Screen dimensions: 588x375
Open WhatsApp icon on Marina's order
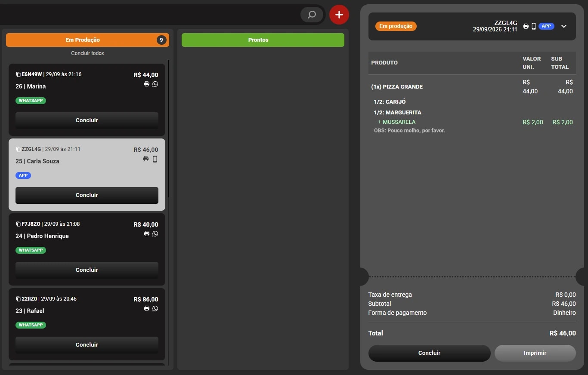pyautogui.click(x=155, y=84)
